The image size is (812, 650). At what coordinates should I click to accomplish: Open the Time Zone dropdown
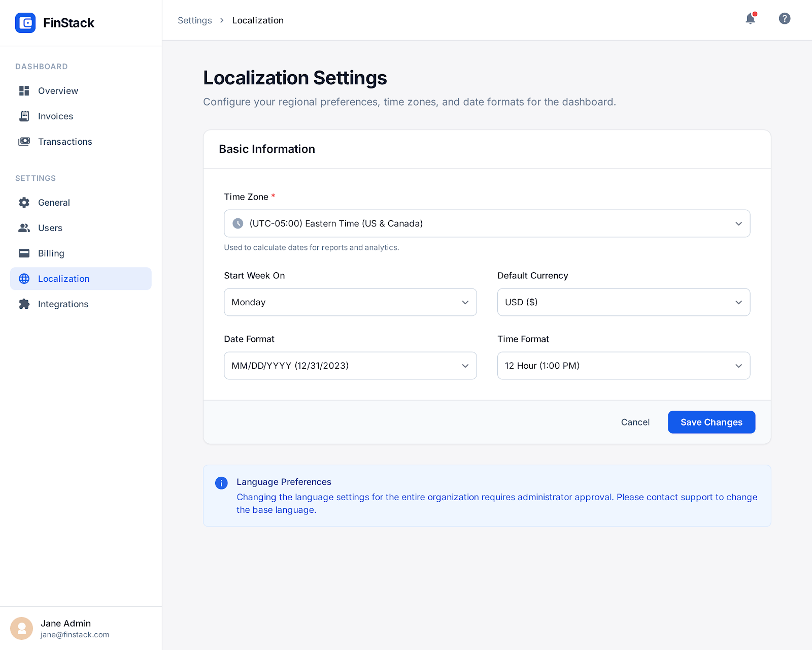[487, 223]
